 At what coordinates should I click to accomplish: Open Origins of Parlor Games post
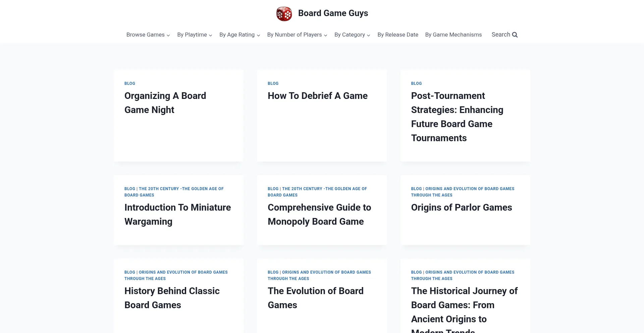point(461,208)
